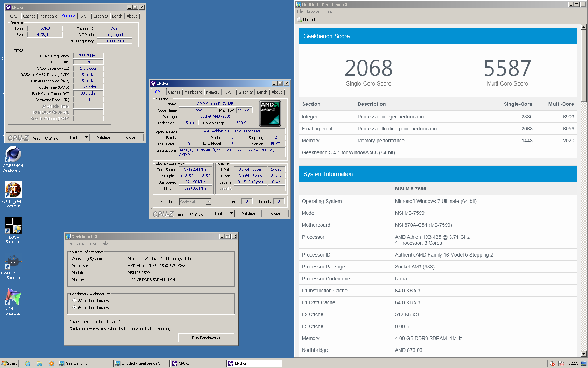Open About tab in CPU CPU-Z window

coord(277,92)
